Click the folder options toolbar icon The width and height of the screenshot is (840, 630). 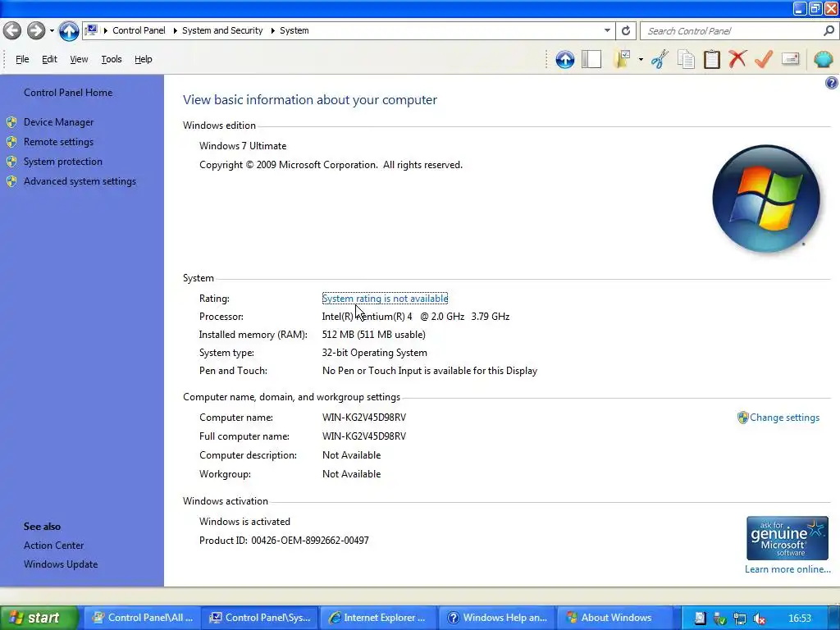point(623,59)
